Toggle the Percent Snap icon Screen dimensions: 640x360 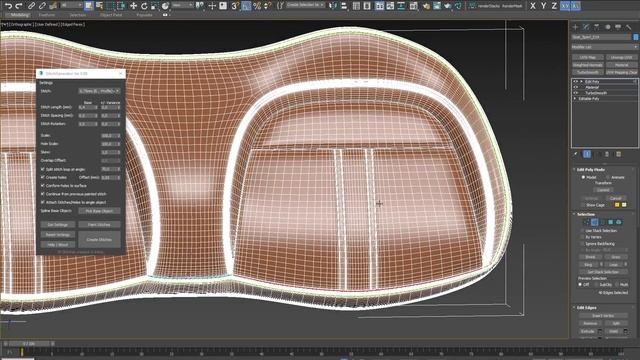point(257,6)
